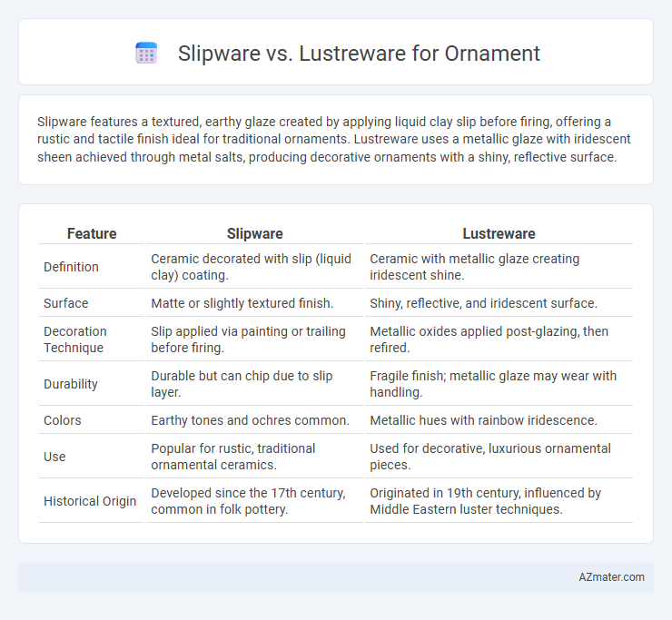Image resolution: width=672 pixels, height=620 pixels.
Task: Click 'Ceramic decorated with slip (liquid clay) coating.' cell
Action: coord(254,267)
